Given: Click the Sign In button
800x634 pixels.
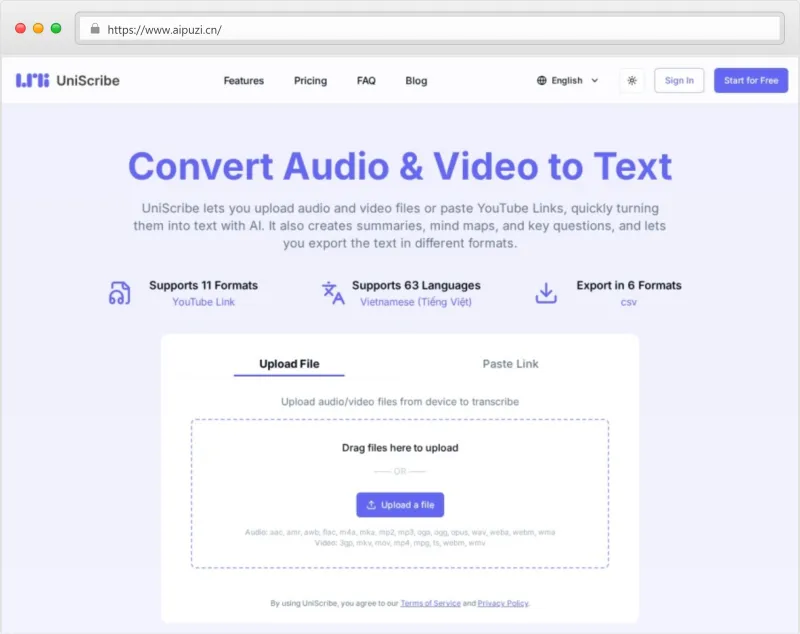Looking at the screenshot, I should click(x=679, y=81).
